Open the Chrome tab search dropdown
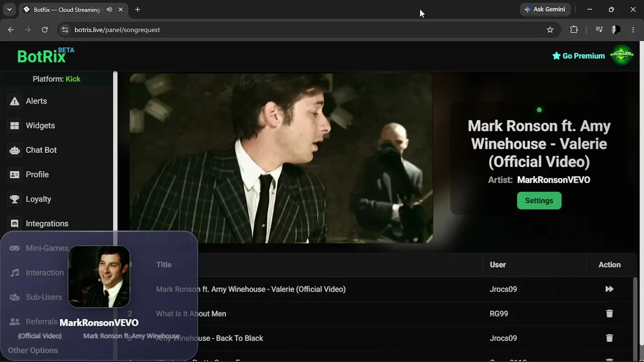Screen dimensions: 644x362 (9, 10)
